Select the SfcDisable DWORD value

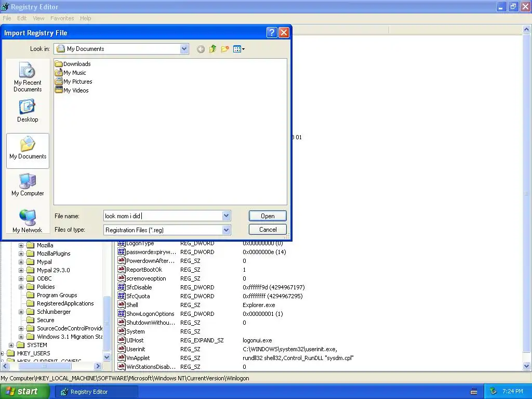(x=135, y=287)
